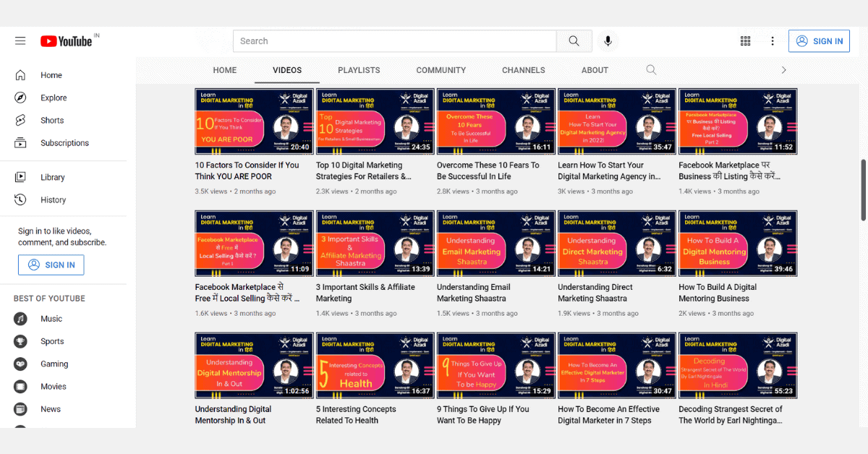Click title 'Understanding Email Marketing Shaastra'

(474, 293)
